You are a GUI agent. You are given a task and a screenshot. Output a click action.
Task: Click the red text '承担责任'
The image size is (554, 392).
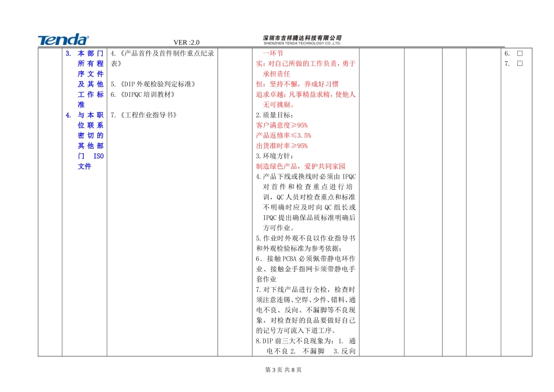click(x=276, y=74)
